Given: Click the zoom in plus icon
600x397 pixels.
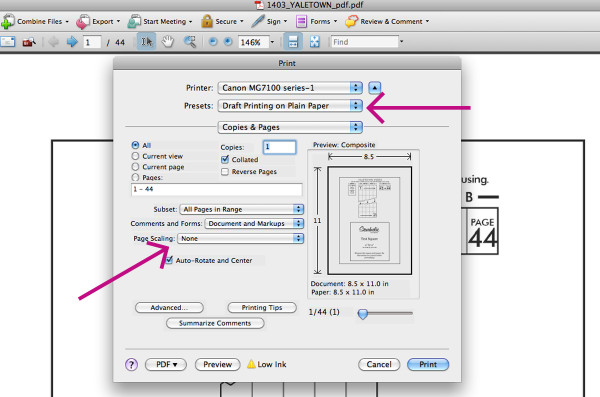Looking at the screenshot, I should [228, 42].
